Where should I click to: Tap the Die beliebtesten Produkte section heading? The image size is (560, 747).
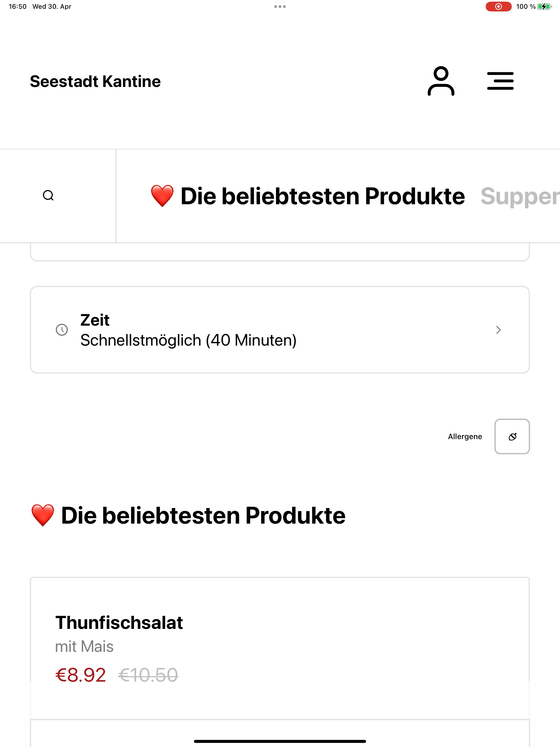[188, 516]
